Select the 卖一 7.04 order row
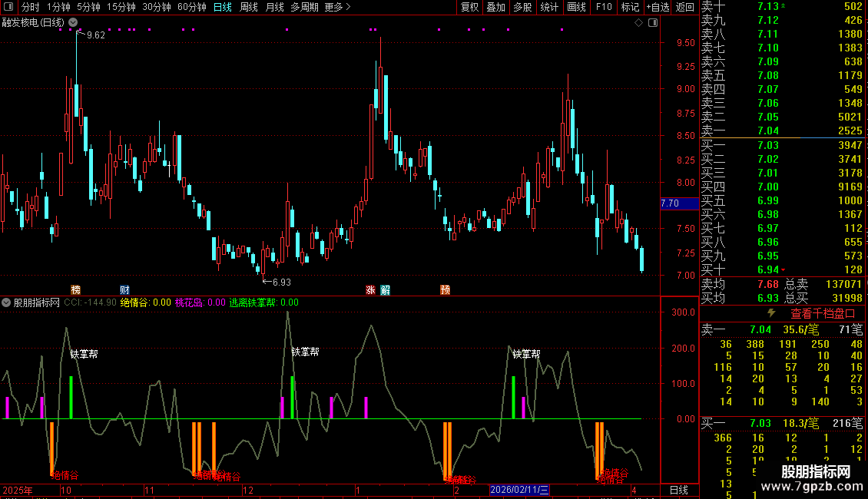 tap(783, 131)
